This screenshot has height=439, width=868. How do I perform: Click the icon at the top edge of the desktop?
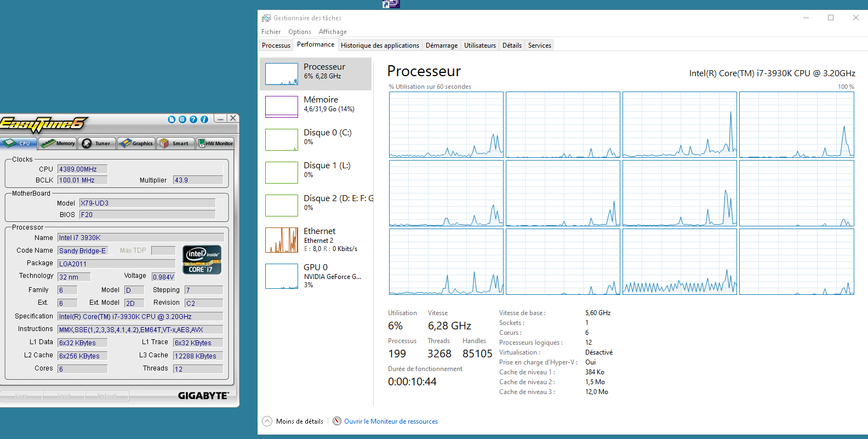(x=391, y=4)
